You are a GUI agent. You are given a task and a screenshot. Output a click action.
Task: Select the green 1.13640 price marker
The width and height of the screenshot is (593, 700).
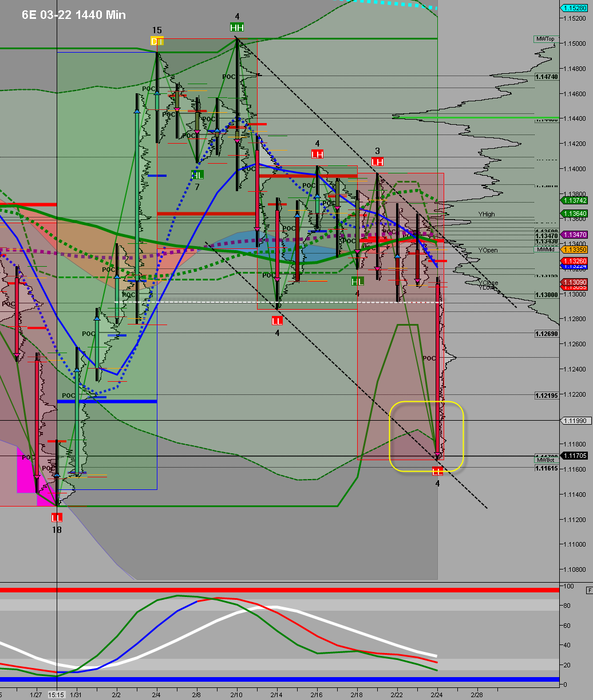(x=574, y=213)
